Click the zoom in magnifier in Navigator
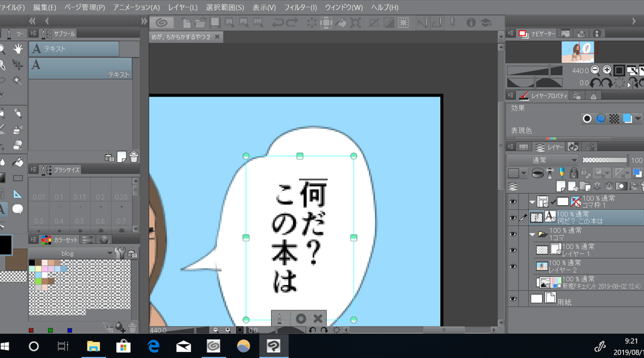This screenshot has width=644, height=358. (606, 70)
